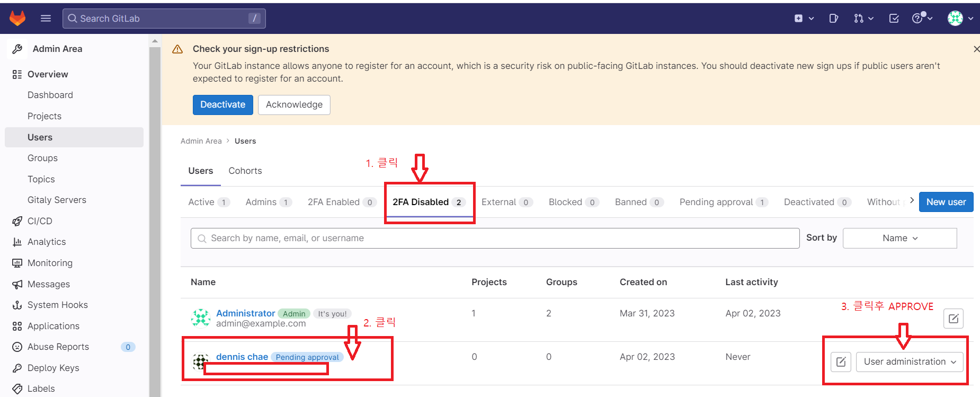Click the Search GitLab field
Screen dimensions: 980x397
[x=164, y=18]
